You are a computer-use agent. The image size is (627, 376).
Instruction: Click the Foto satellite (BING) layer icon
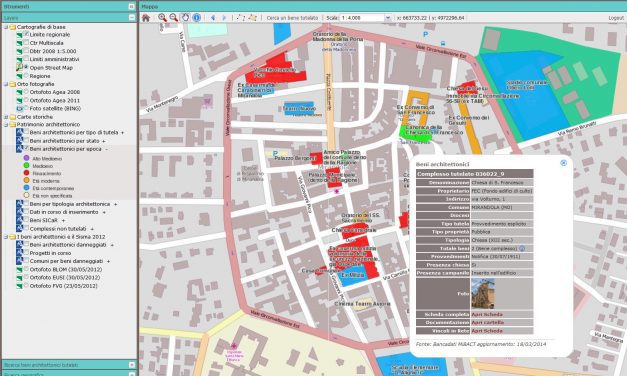(x=19, y=108)
